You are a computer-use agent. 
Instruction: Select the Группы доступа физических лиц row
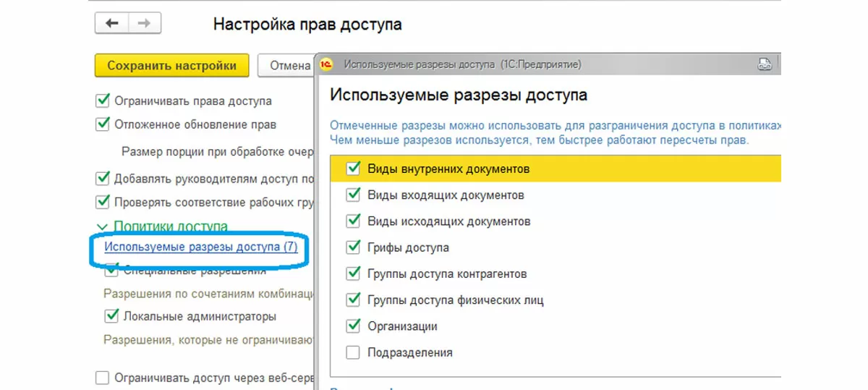(455, 300)
